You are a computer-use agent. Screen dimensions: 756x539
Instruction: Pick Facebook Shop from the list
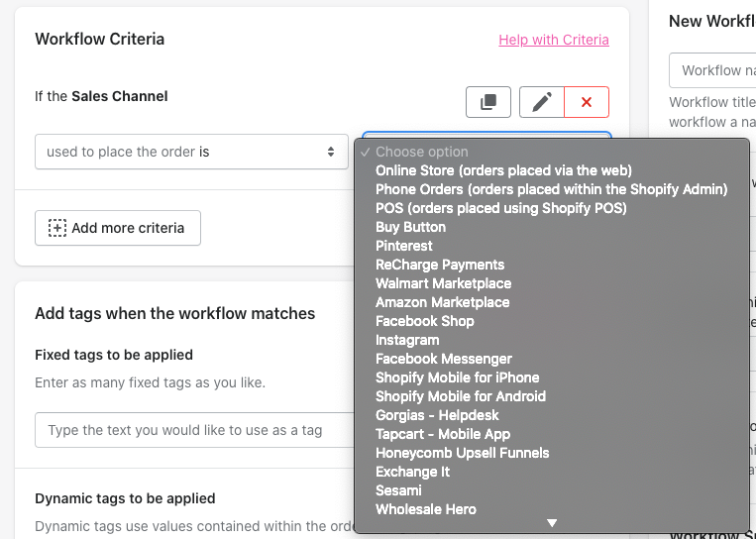click(x=552, y=321)
